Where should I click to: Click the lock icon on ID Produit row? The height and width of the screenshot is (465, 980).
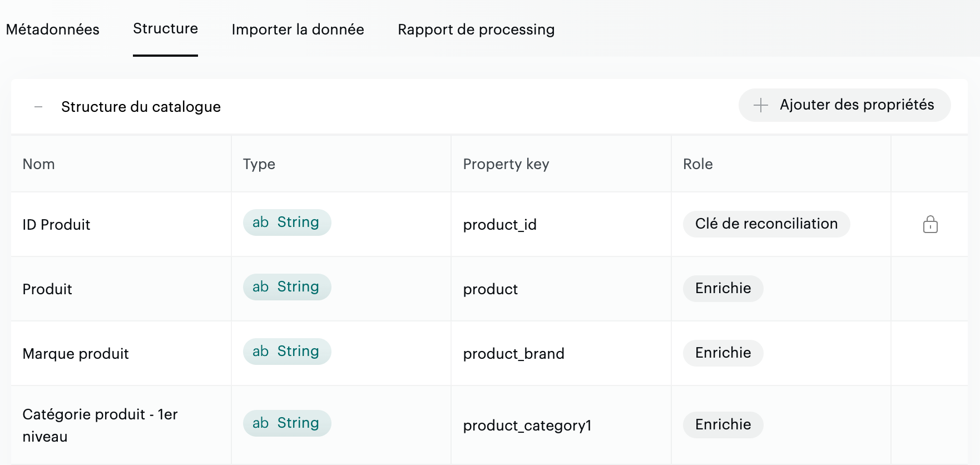pos(930,225)
